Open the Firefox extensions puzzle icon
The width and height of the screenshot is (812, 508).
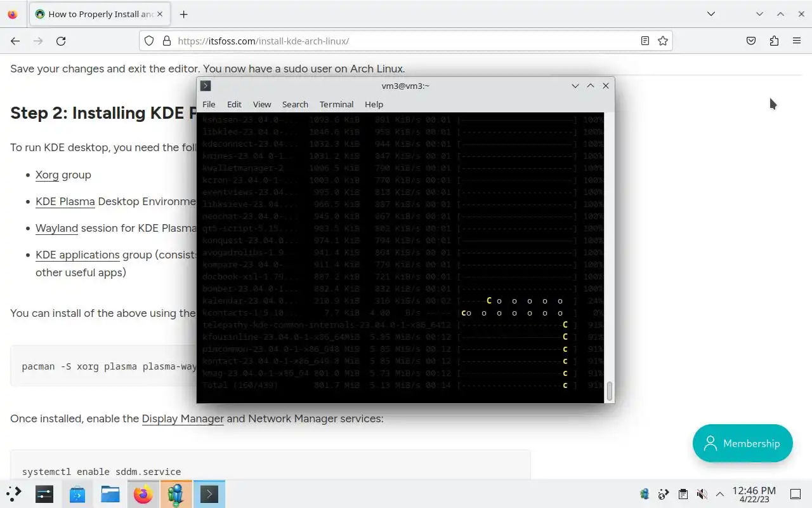[x=774, y=41]
